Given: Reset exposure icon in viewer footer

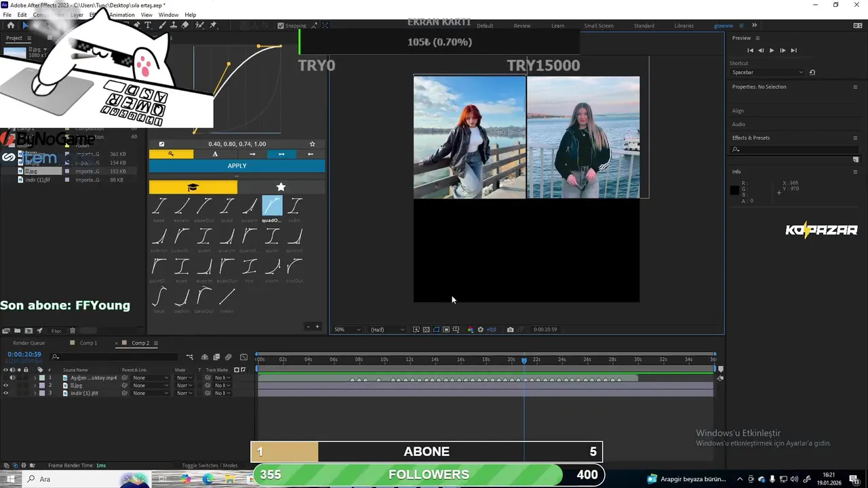Looking at the screenshot, I should 481,329.
